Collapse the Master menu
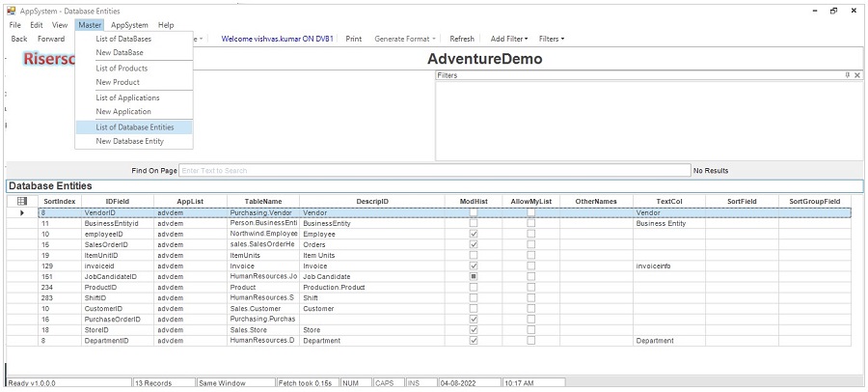868x392 pixels. coord(90,25)
